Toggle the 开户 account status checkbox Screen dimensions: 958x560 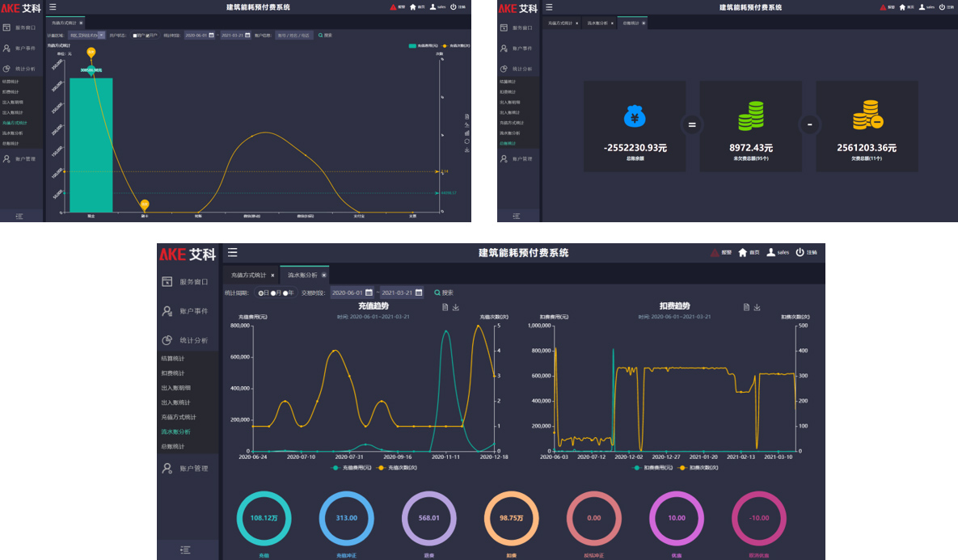click(149, 36)
